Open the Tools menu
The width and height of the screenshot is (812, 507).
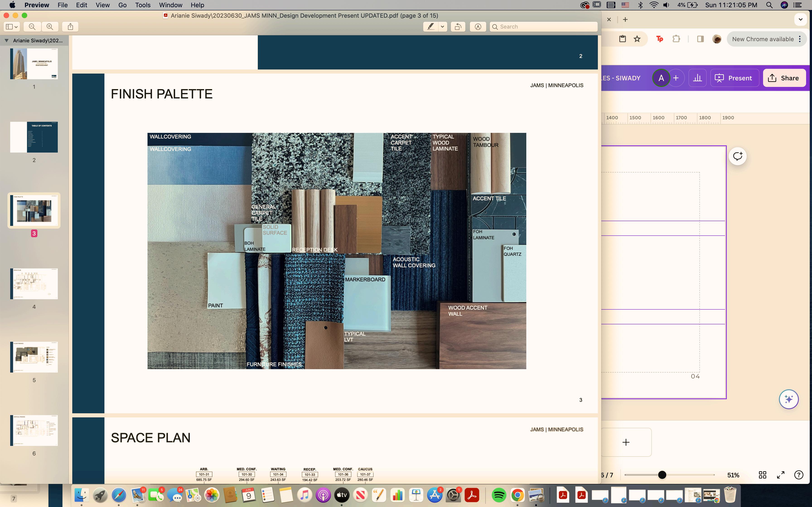click(x=143, y=5)
